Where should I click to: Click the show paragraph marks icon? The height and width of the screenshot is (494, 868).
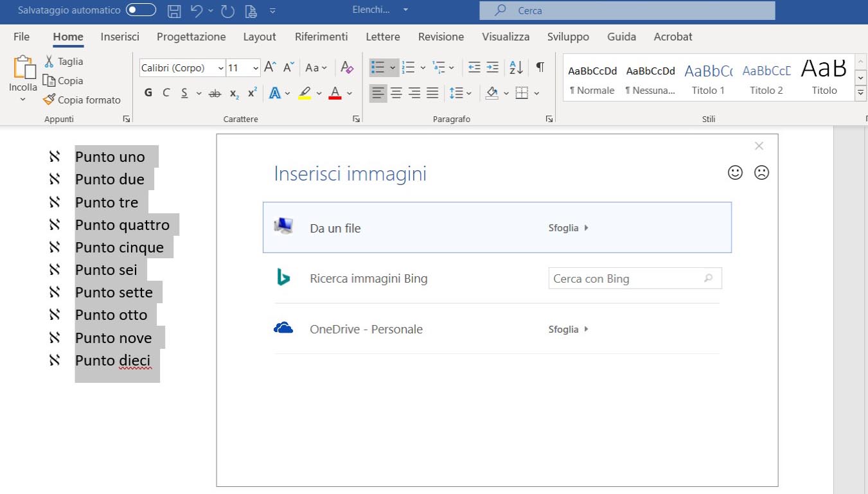tap(540, 67)
